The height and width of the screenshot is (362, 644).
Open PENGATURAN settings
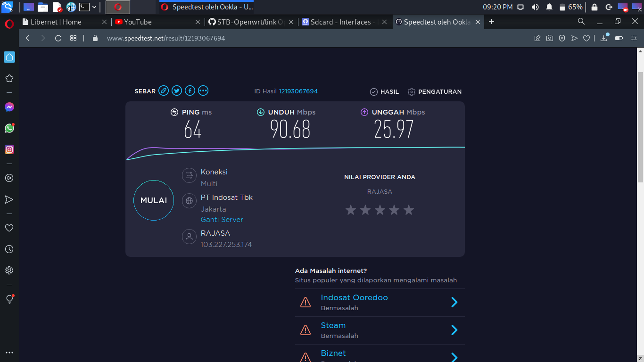435,92
